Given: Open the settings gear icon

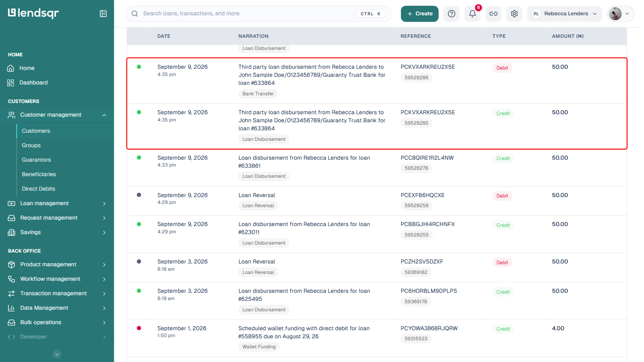Looking at the screenshot, I should click(514, 14).
